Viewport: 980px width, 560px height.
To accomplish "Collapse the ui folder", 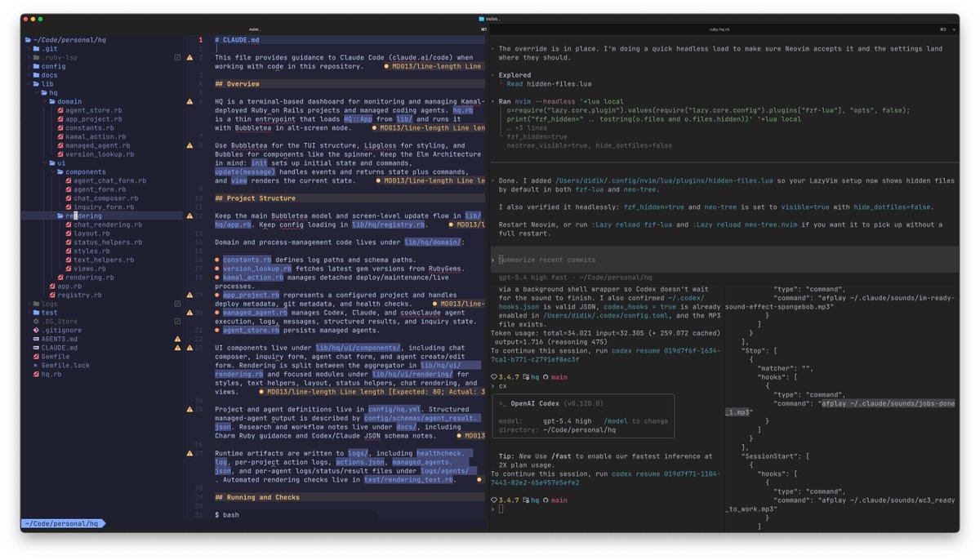I will click(44, 163).
